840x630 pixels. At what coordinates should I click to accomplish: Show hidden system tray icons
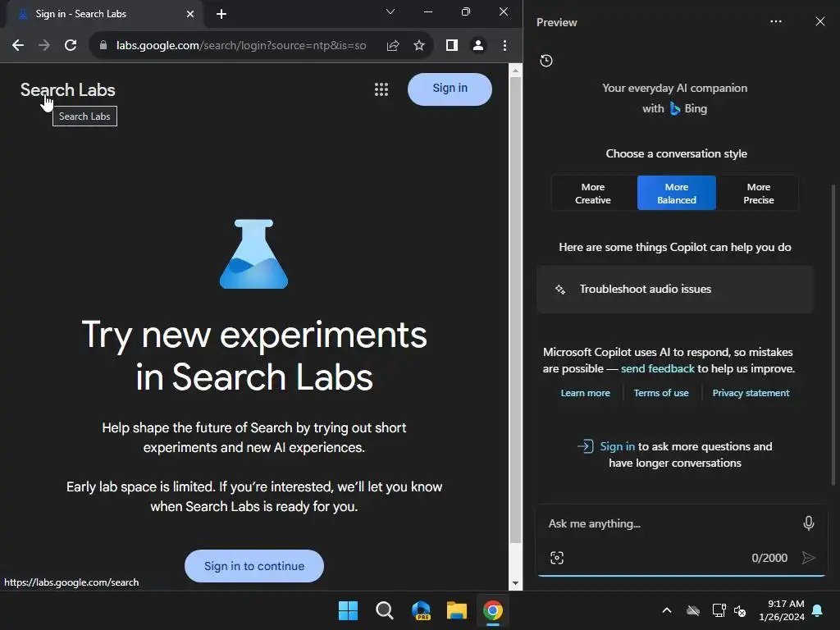click(x=667, y=610)
